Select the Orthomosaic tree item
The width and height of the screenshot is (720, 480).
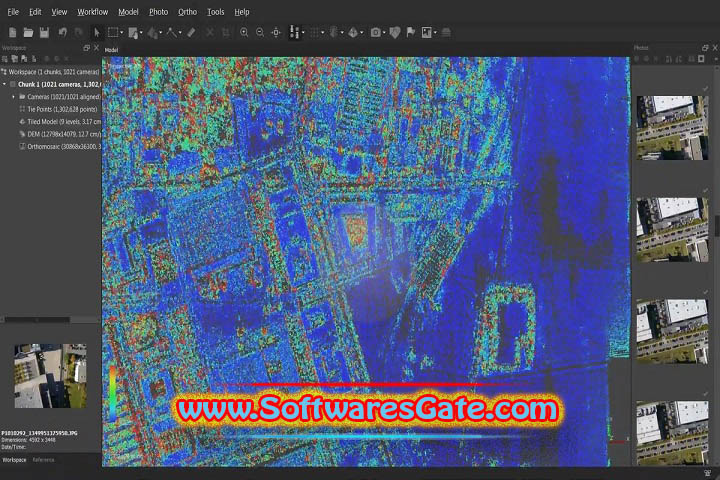(x=60, y=147)
